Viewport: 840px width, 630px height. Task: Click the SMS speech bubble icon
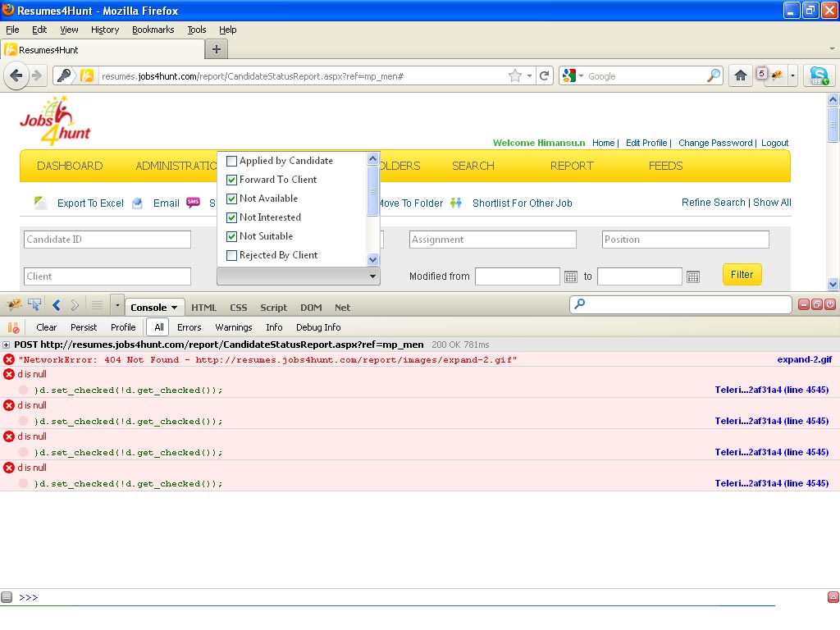point(193,203)
